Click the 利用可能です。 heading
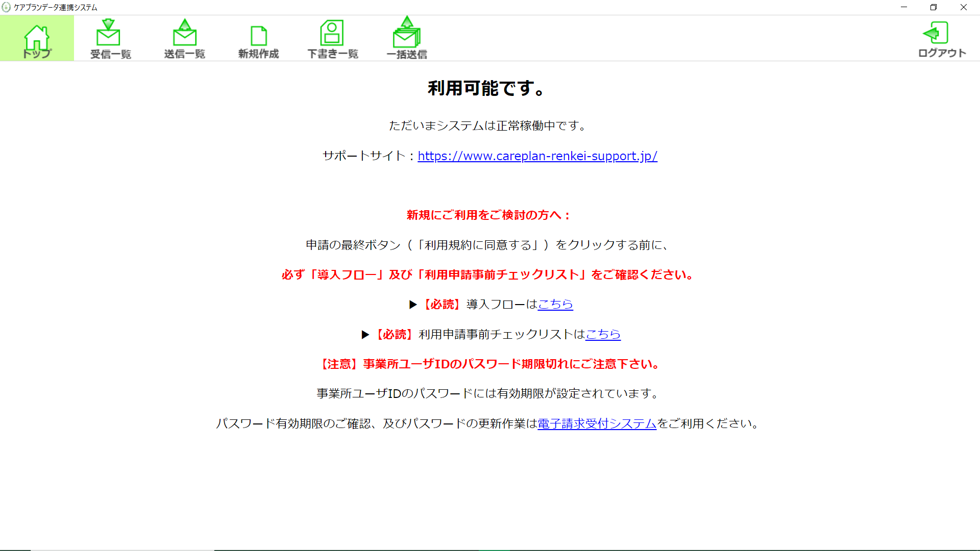Screen dimensions: 980x551 [486, 88]
